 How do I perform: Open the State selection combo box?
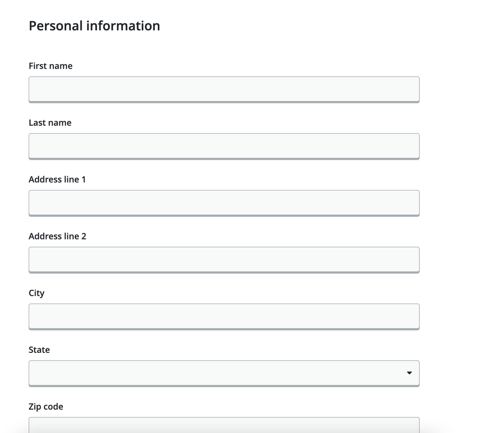(x=224, y=373)
